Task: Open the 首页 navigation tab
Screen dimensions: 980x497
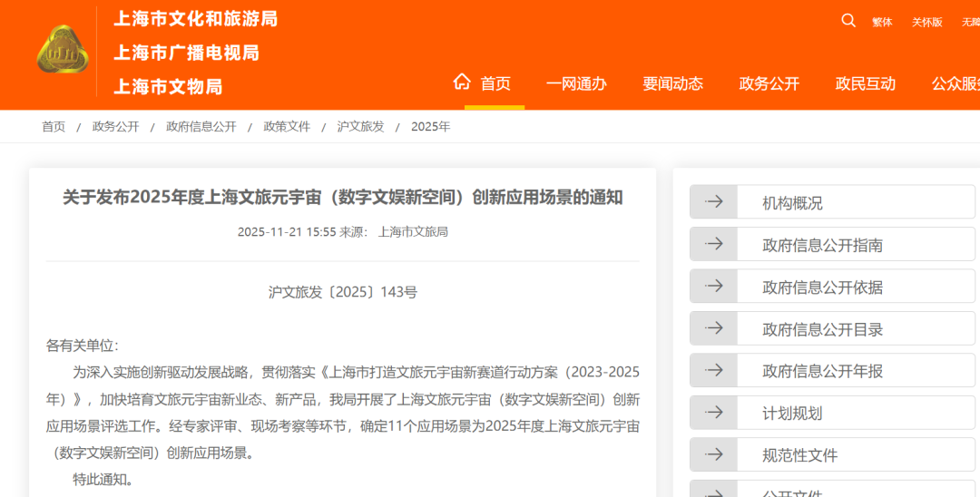Action: [495, 83]
